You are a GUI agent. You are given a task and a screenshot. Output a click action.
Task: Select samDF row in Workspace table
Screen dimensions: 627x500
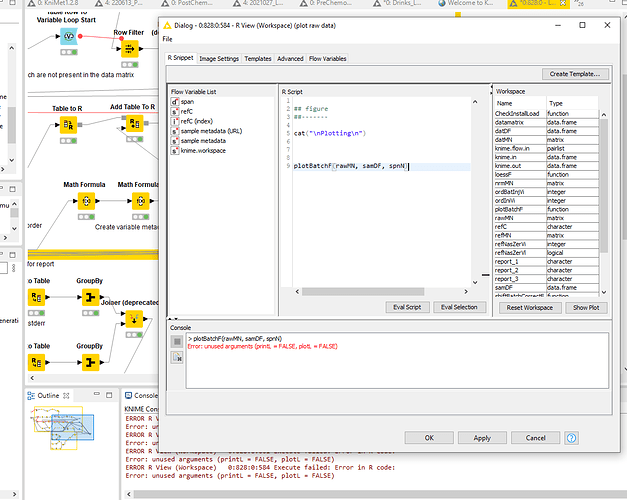tap(546, 288)
